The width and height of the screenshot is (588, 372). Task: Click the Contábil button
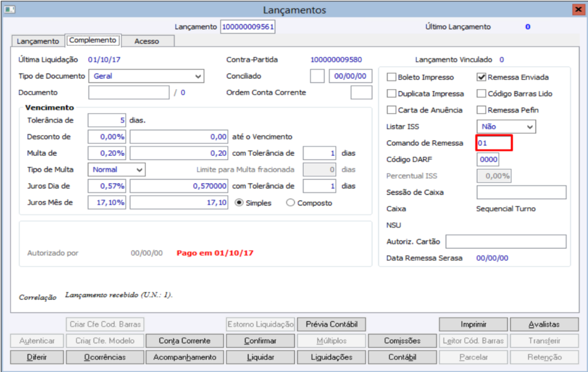coord(402,357)
